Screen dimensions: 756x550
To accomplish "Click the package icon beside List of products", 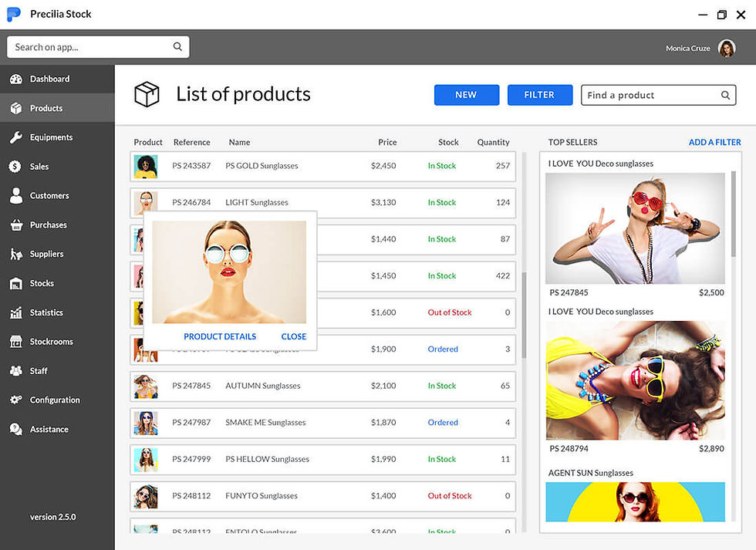I will click(x=147, y=94).
